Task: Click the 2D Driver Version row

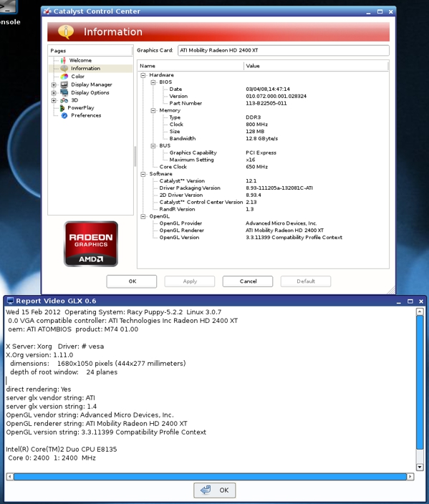Action: pos(263,195)
